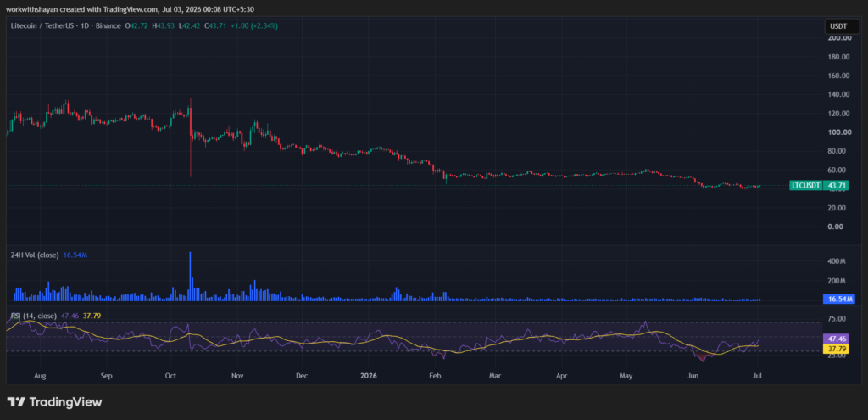Click the 160.00 price axis label
The image size is (868, 420).
click(x=838, y=76)
